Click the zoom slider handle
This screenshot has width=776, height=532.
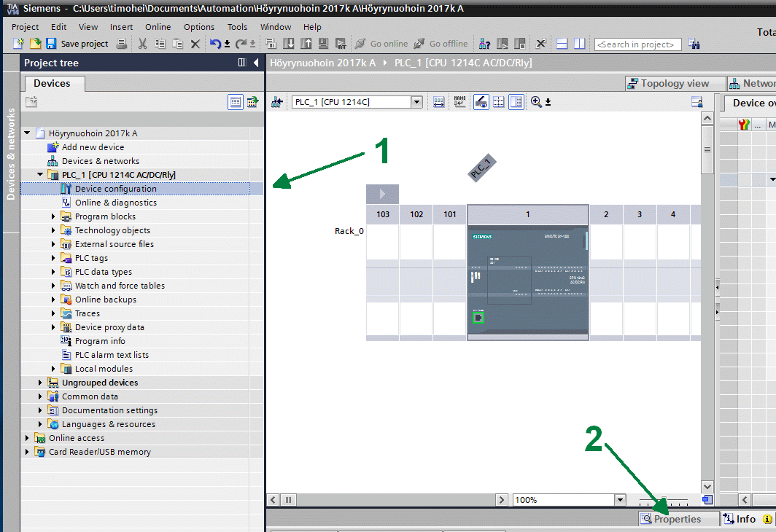coord(664,500)
